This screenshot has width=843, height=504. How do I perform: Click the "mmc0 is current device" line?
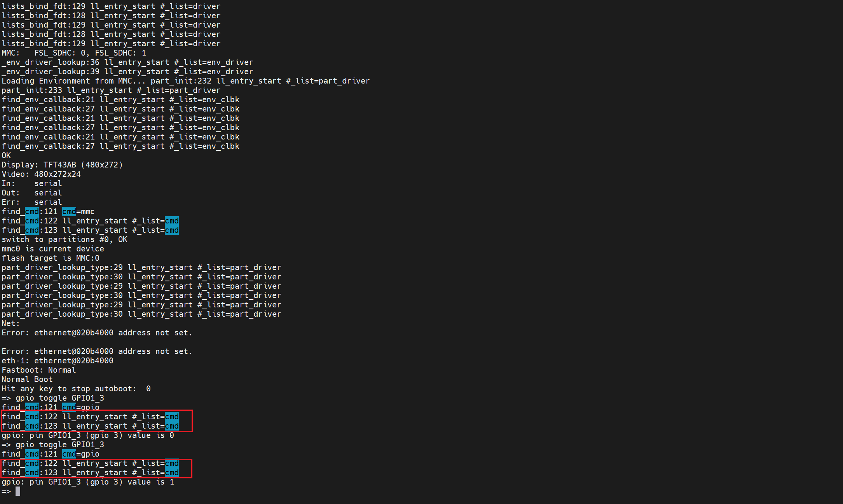[53, 249]
